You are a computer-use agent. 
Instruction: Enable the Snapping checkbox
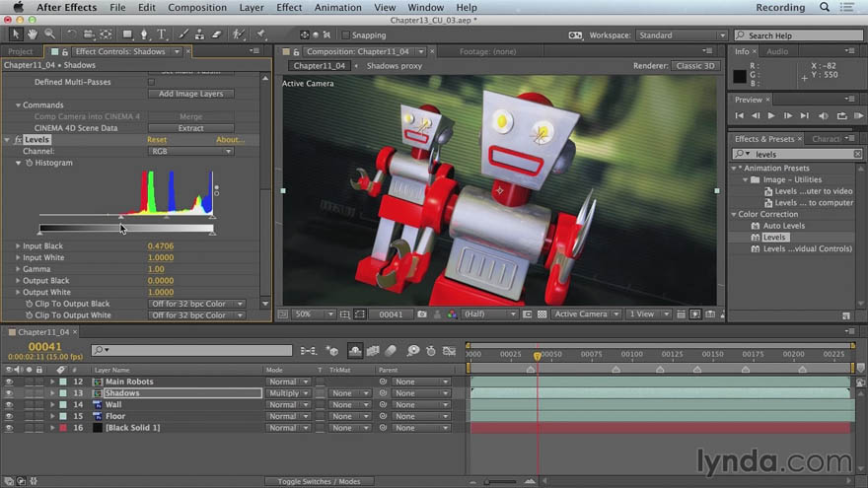(346, 35)
